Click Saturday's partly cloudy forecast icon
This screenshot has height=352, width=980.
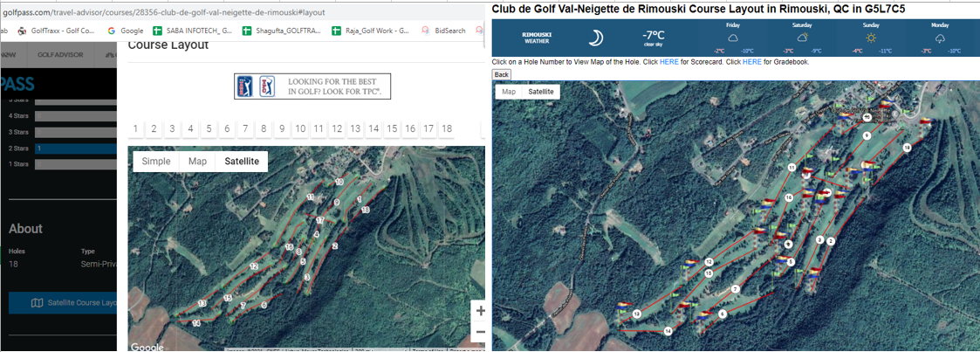click(x=801, y=38)
